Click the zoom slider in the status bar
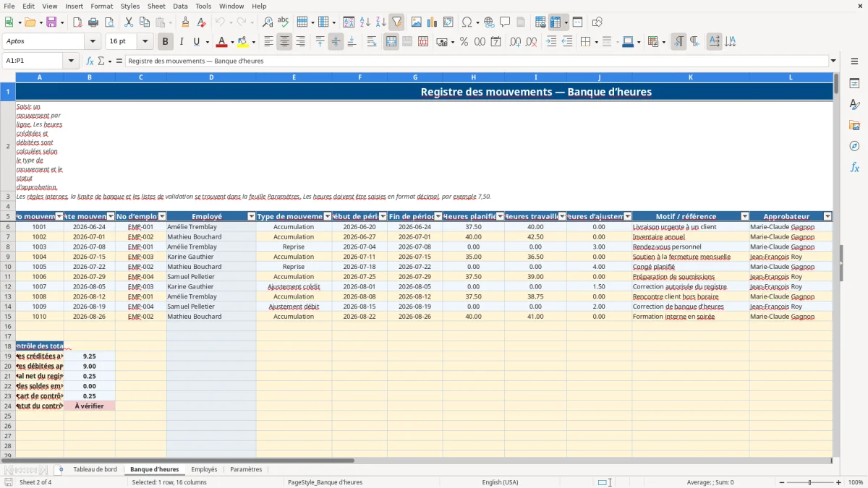 (809, 482)
